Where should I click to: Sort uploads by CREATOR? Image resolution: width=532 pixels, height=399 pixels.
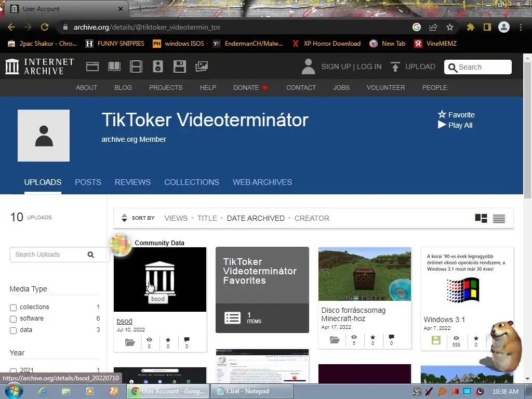pos(312,218)
